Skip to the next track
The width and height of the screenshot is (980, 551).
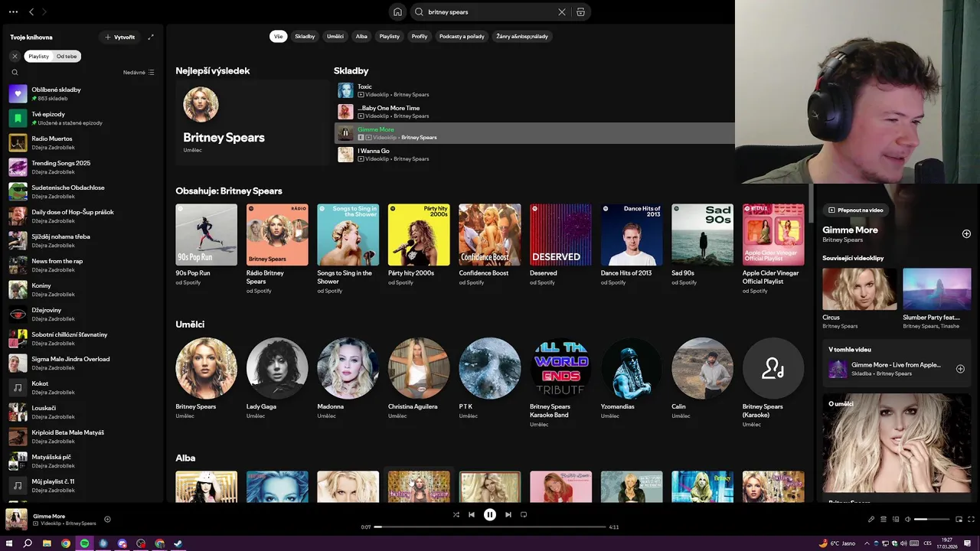pos(508,514)
